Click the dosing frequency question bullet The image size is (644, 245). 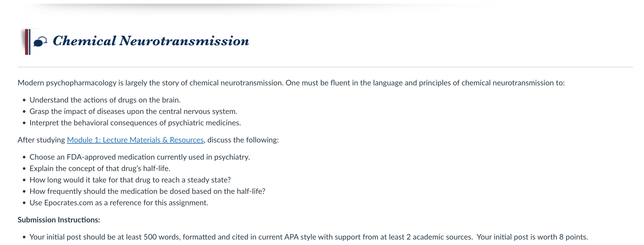coord(147,191)
